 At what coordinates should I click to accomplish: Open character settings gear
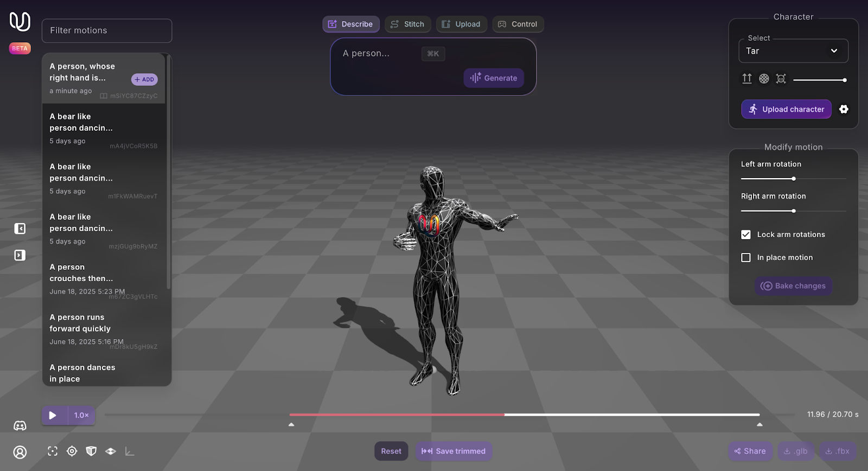pyautogui.click(x=844, y=109)
